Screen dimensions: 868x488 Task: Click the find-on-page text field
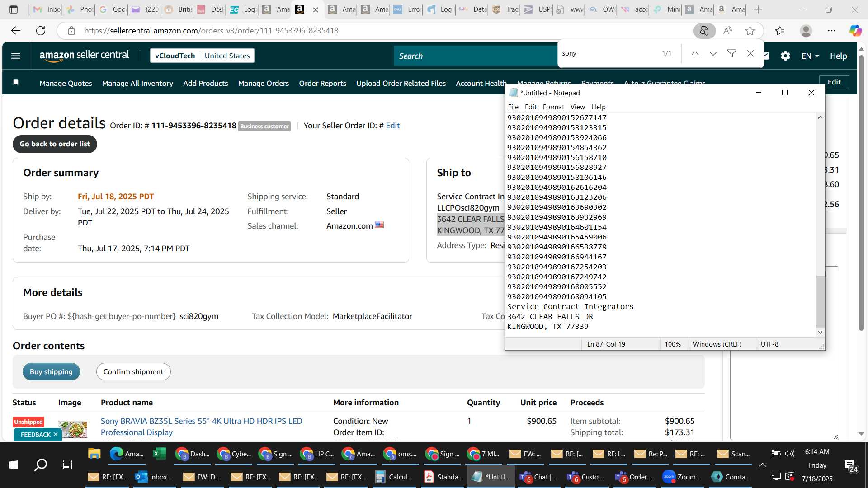[608, 53]
